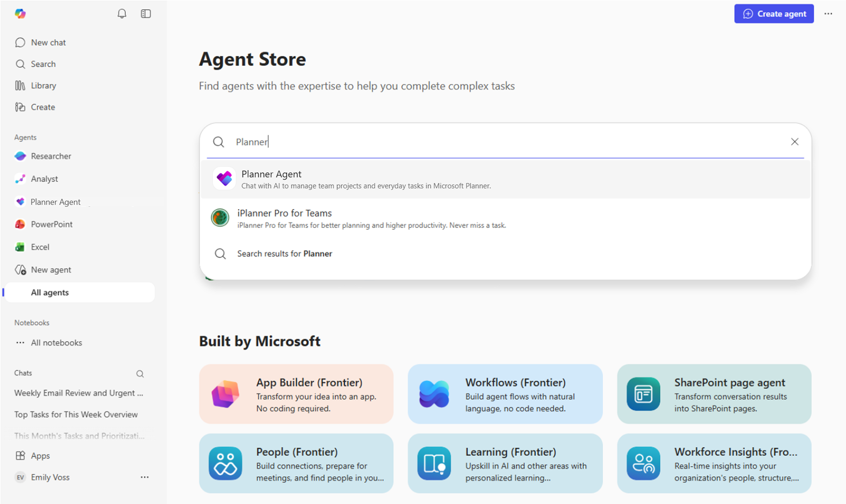Open Weekly Email Review and Urgent chat
This screenshot has width=846, height=504.
[79, 393]
